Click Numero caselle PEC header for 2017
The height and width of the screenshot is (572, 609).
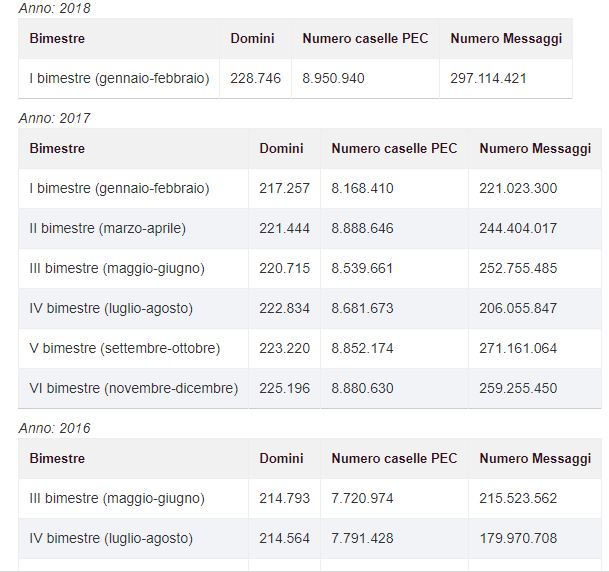point(394,148)
